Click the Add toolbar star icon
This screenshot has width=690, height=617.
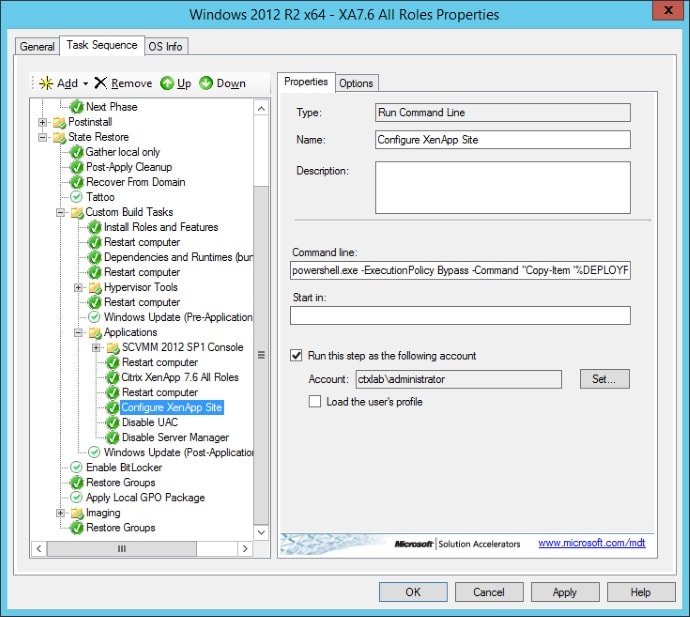[x=46, y=83]
